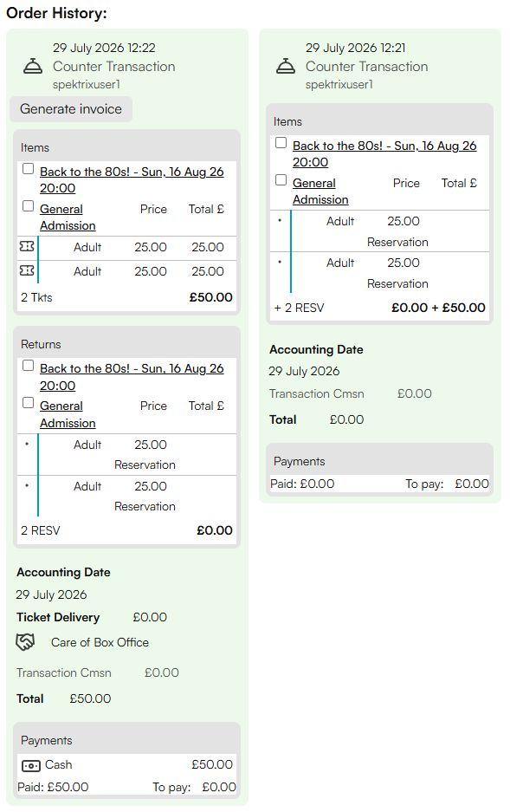The height and width of the screenshot is (812, 510).
Task: Tick the event checkbox in Returns section
Action: [29, 366]
